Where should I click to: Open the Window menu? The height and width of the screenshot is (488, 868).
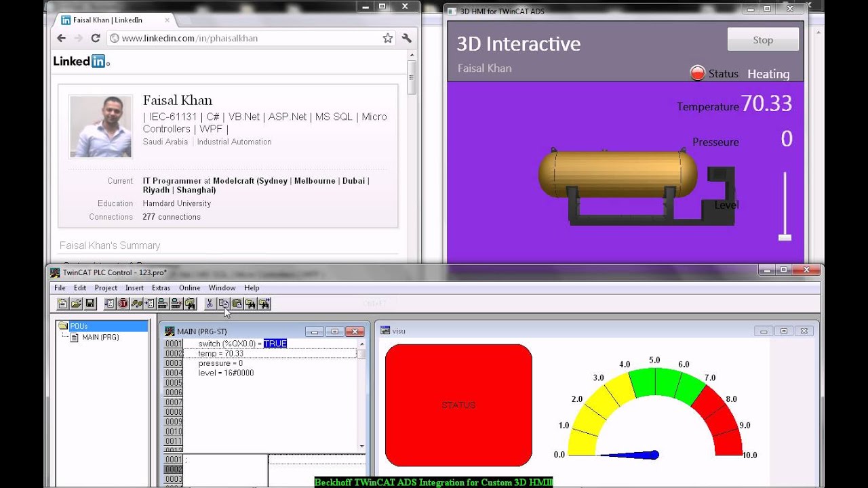coord(222,288)
